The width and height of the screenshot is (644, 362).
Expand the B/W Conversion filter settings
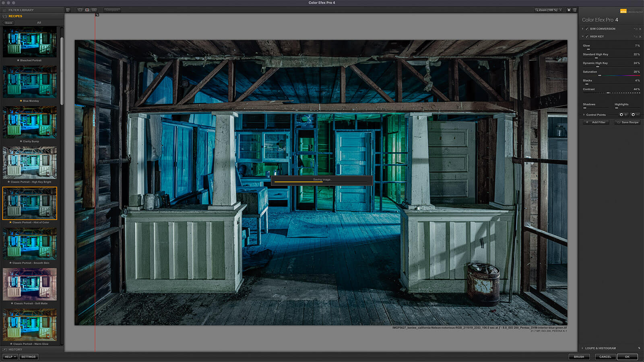[x=582, y=29]
